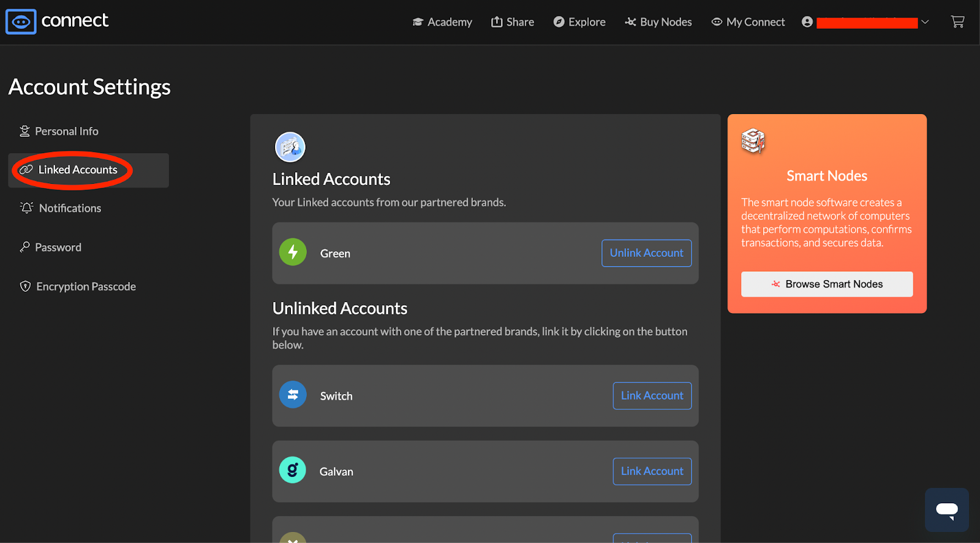Click the 'Account Settings' page heading

coord(89,87)
